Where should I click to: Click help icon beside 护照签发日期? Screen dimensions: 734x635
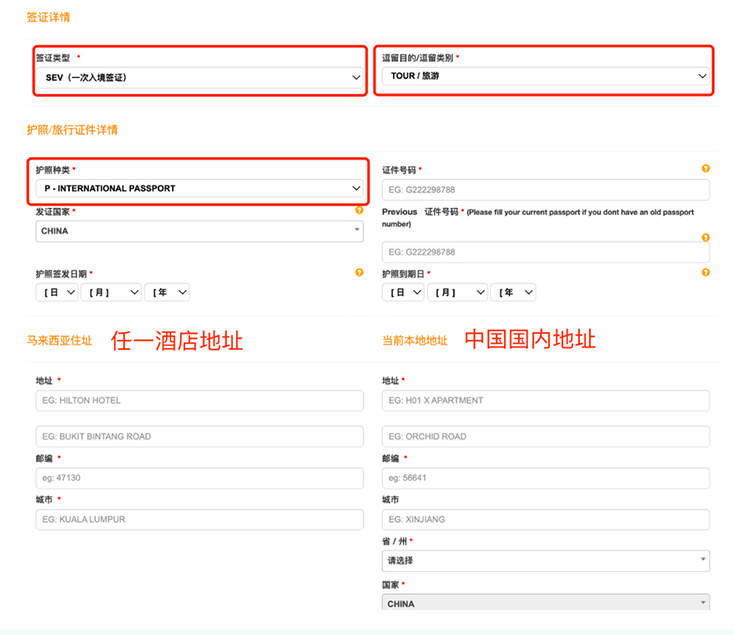(x=359, y=272)
